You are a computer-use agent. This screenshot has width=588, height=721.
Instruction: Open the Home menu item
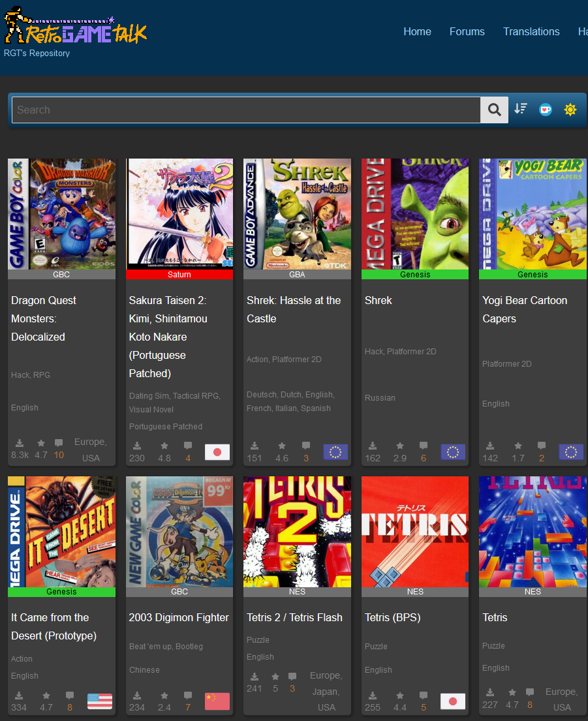click(417, 32)
